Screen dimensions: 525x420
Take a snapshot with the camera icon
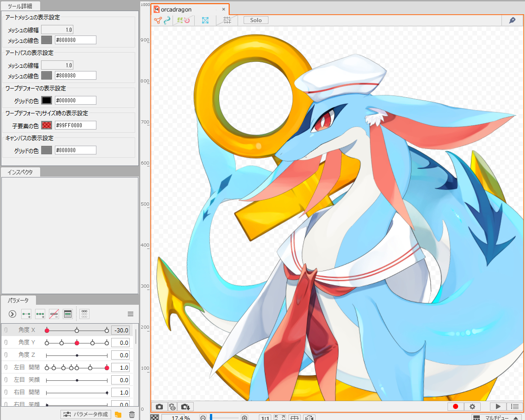(x=159, y=407)
